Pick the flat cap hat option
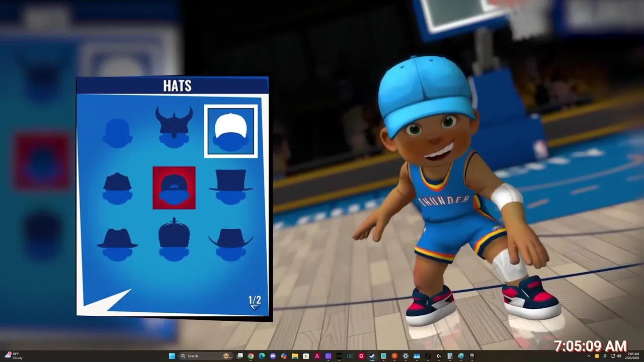 click(117, 189)
